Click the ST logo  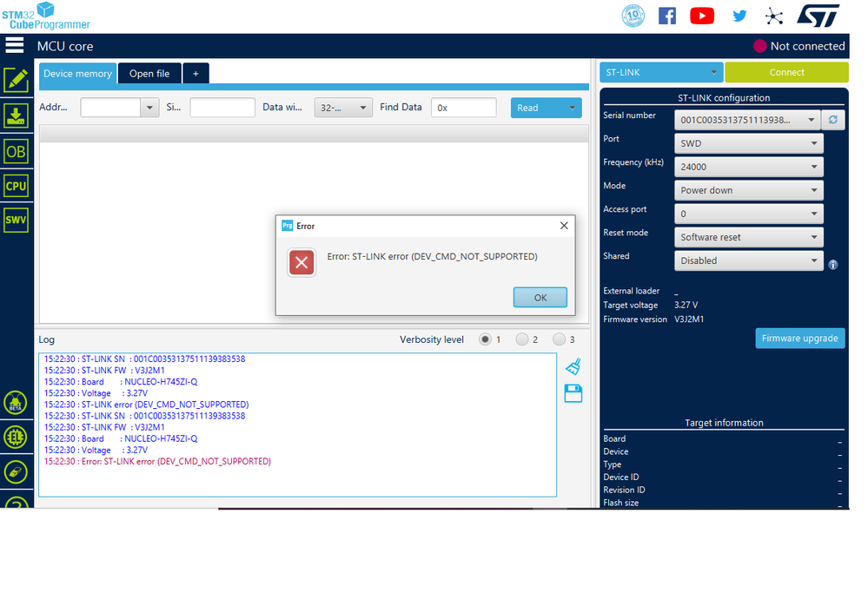point(818,16)
